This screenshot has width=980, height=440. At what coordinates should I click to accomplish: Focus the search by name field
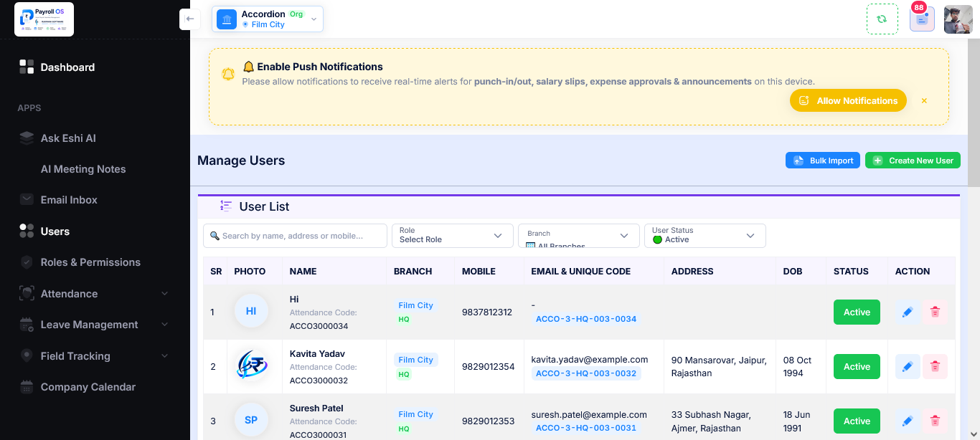(295, 236)
